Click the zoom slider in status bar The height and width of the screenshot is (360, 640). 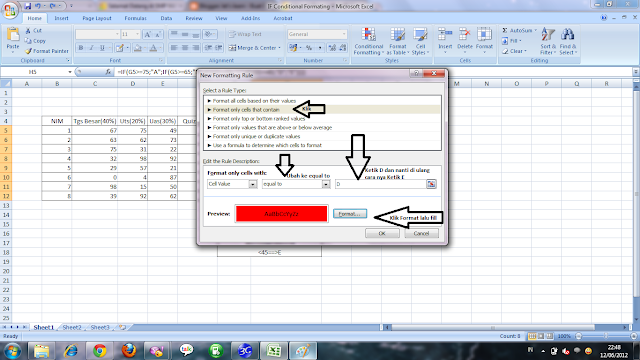606,336
